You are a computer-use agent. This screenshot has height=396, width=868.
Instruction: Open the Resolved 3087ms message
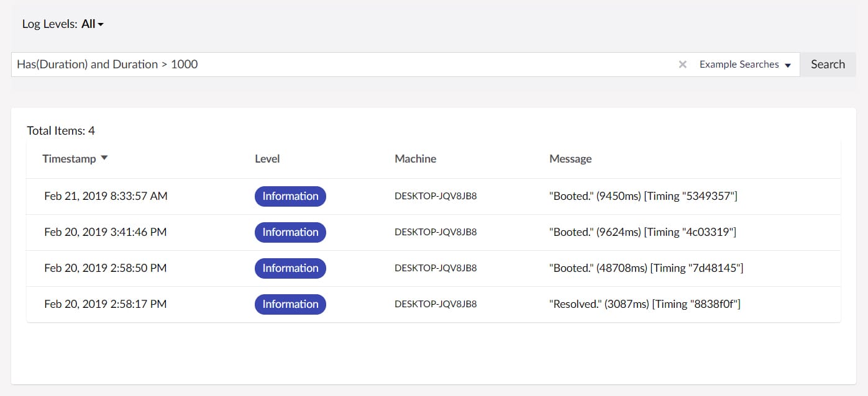pos(645,304)
